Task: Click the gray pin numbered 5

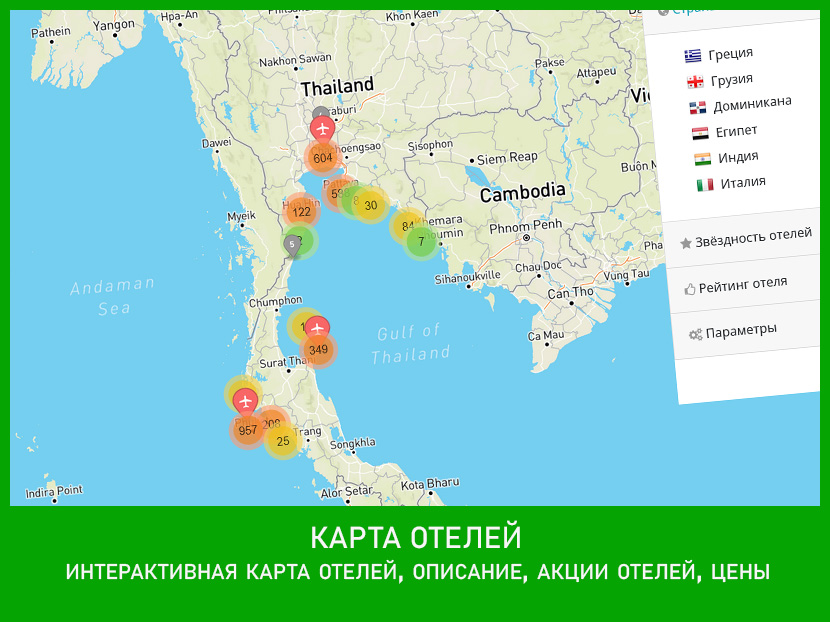Action: (292, 243)
